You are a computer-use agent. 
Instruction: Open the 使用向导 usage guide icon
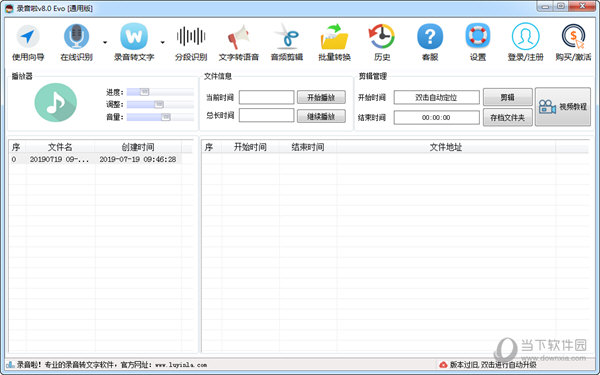[28, 37]
